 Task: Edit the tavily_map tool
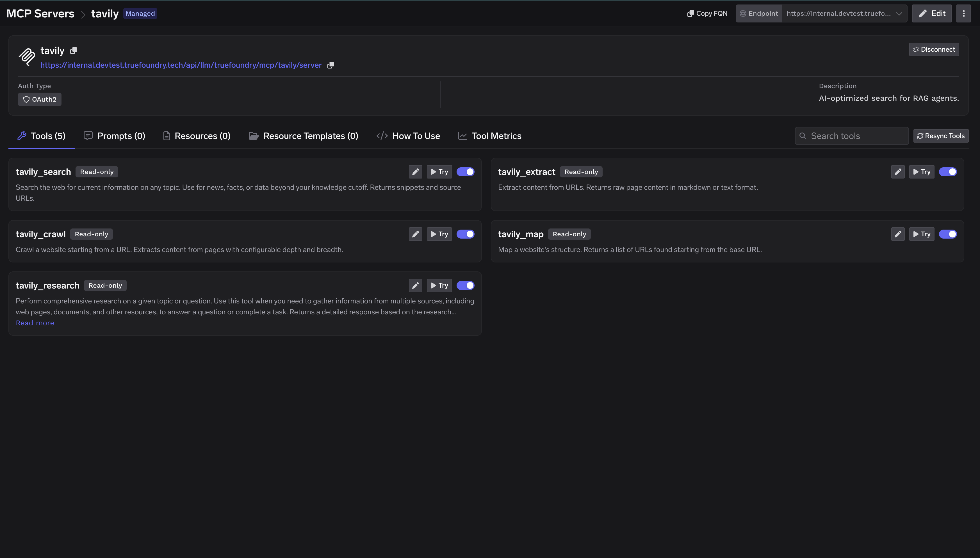coord(897,234)
